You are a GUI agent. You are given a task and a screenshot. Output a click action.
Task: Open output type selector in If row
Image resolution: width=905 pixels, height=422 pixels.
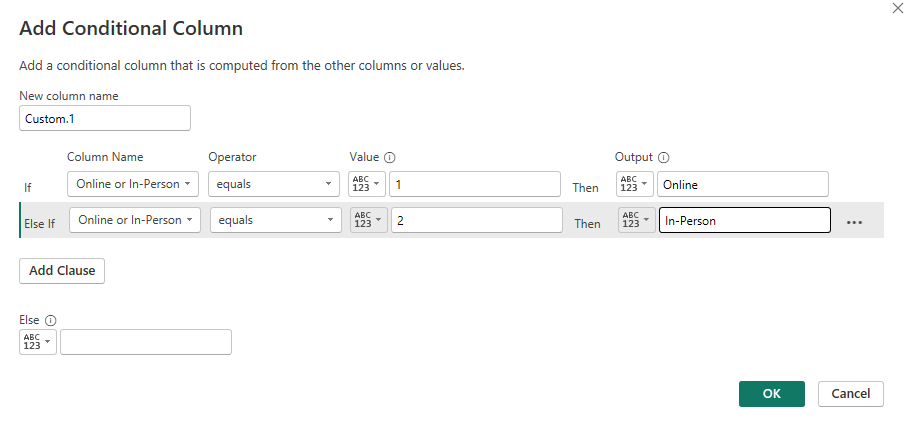[x=632, y=184]
